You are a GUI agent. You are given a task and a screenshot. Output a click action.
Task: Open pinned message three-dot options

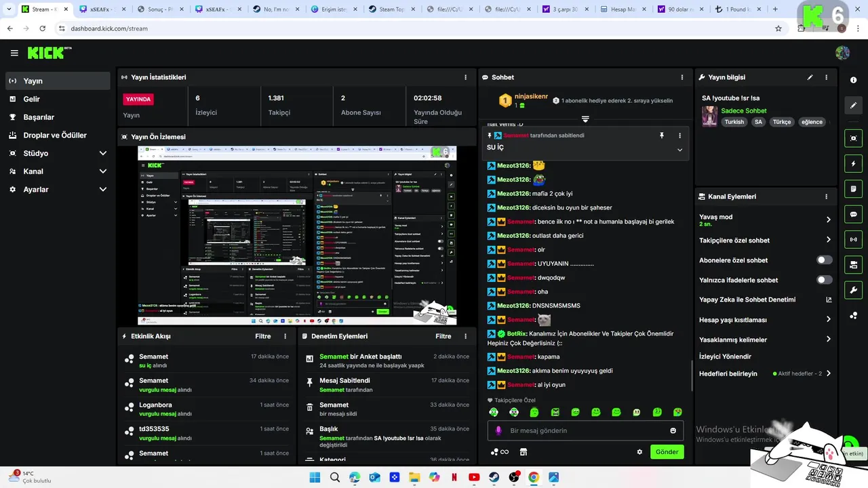pos(679,136)
